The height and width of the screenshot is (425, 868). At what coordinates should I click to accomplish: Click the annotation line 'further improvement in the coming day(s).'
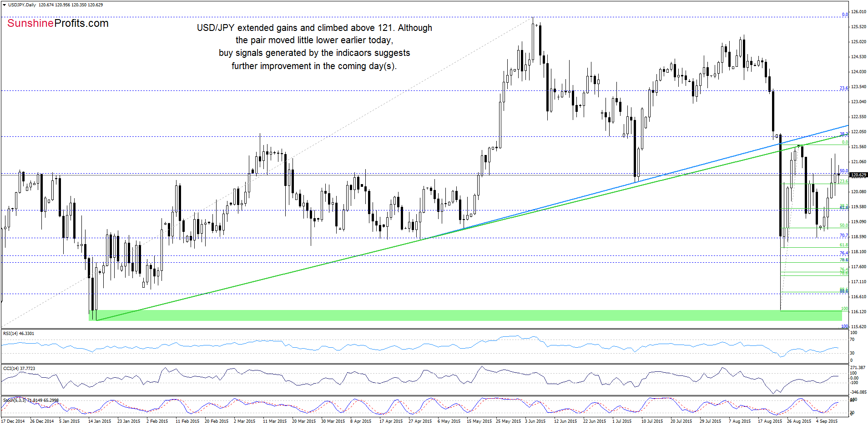pos(314,66)
